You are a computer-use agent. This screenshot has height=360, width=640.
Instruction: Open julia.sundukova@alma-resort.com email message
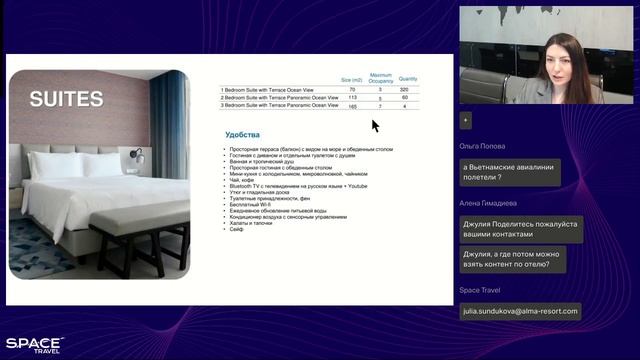520,311
